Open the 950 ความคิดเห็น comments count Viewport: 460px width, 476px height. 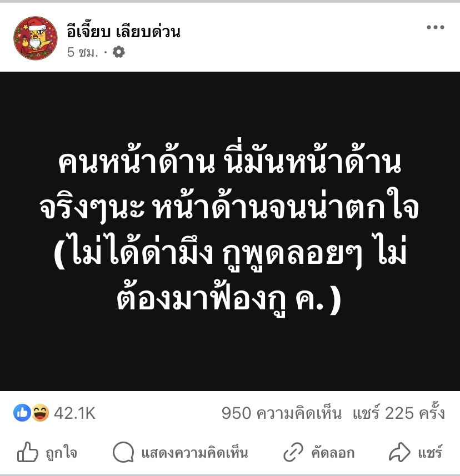282,413
